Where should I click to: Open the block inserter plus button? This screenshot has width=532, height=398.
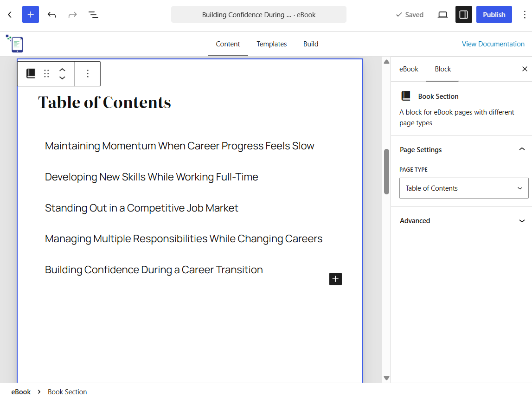tap(31, 14)
